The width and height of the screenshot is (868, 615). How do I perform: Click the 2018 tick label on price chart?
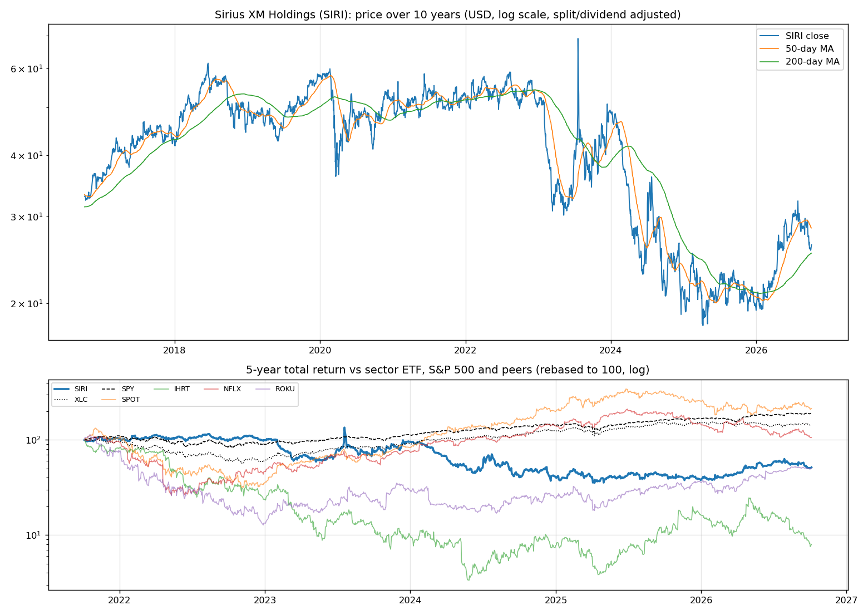pyautogui.click(x=175, y=350)
